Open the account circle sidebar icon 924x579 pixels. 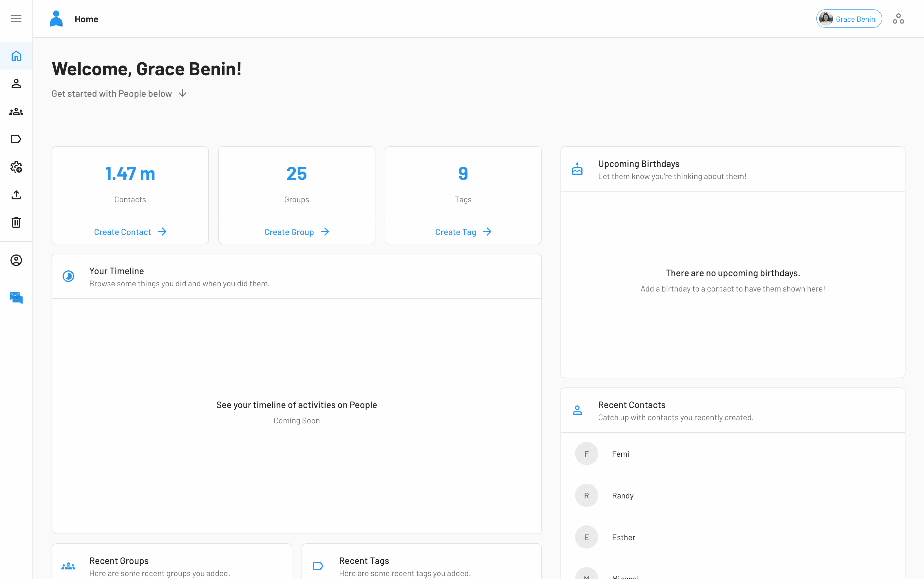pos(16,261)
